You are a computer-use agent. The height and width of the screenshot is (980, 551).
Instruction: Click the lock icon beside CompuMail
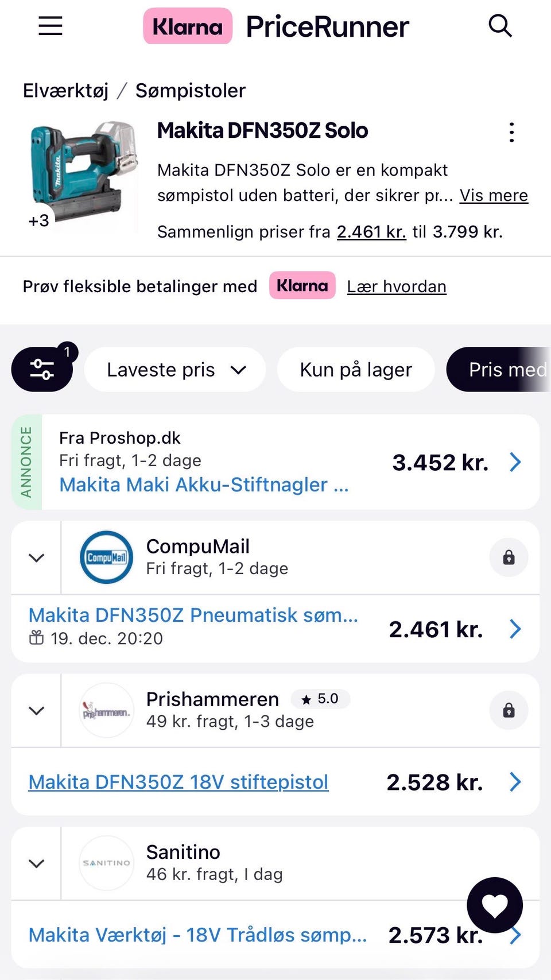pos(509,557)
